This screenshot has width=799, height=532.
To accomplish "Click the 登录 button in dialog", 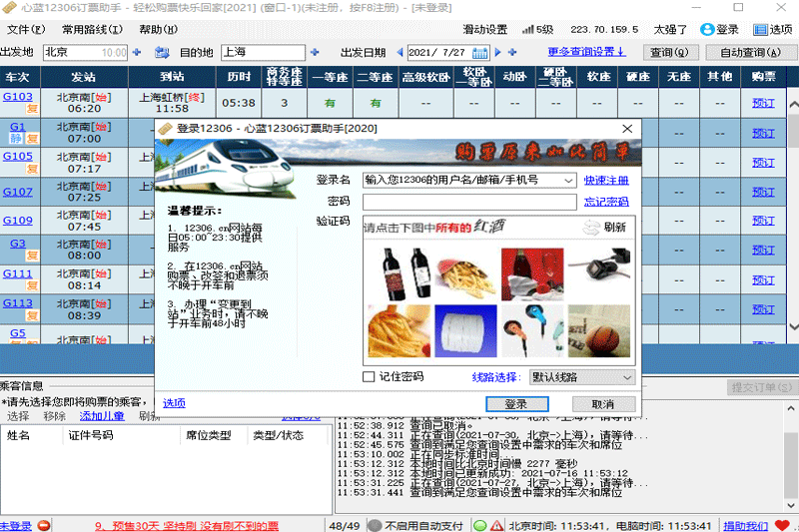I will pos(516,404).
